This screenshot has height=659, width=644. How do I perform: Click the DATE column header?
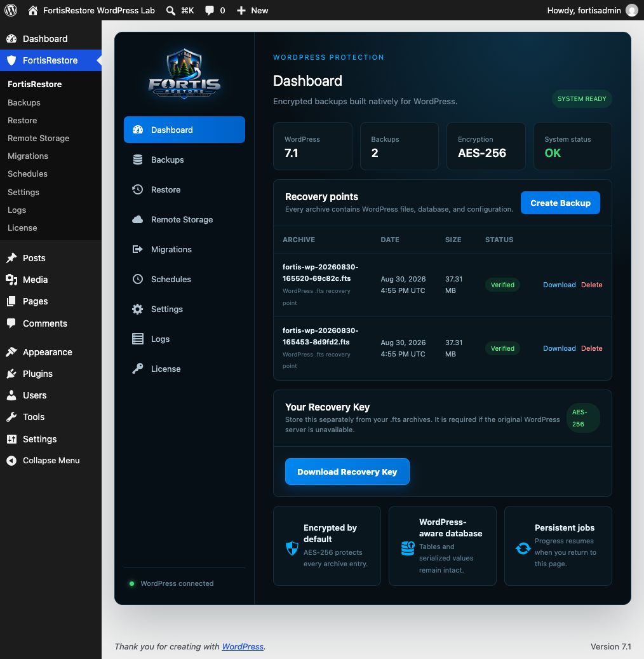click(x=390, y=240)
